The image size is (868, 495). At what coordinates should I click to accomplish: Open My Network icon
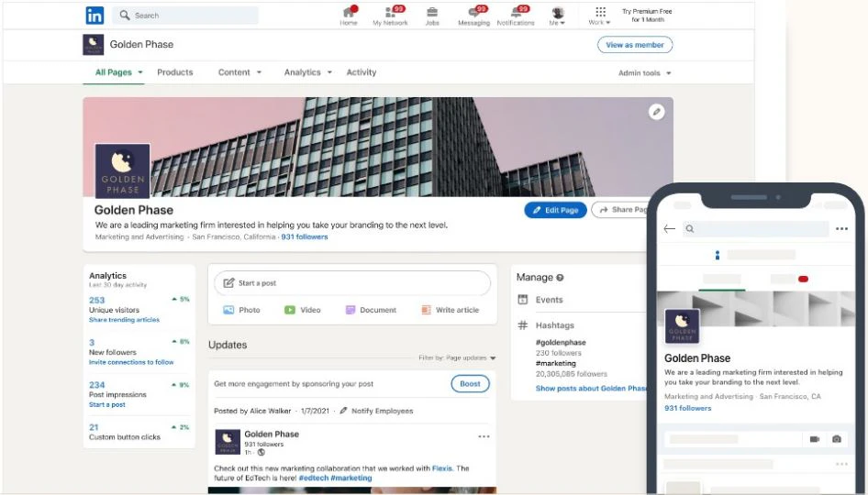tap(390, 16)
